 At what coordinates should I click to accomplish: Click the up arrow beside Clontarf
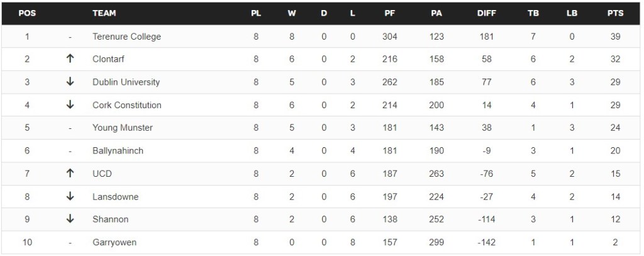coord(70,59)
